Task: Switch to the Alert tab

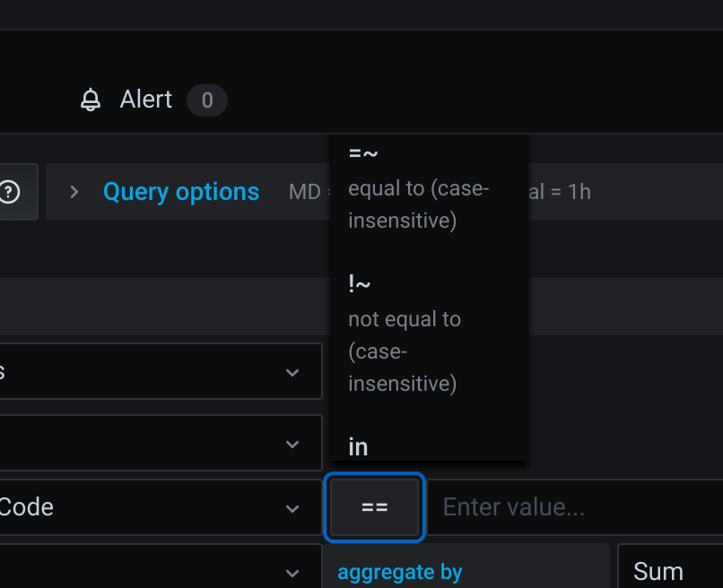Action: click(145, 99)
